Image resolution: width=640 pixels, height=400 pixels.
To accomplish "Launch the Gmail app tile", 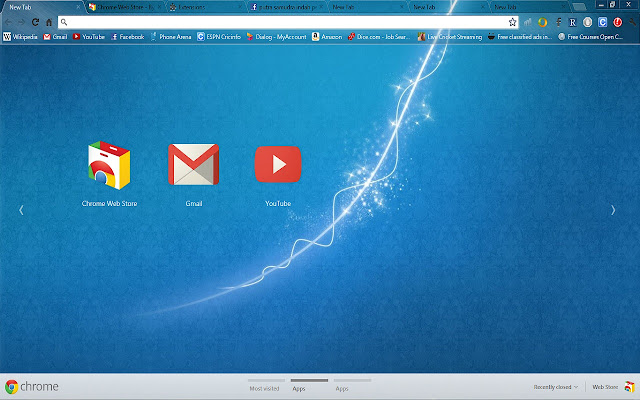I will 194,164.
